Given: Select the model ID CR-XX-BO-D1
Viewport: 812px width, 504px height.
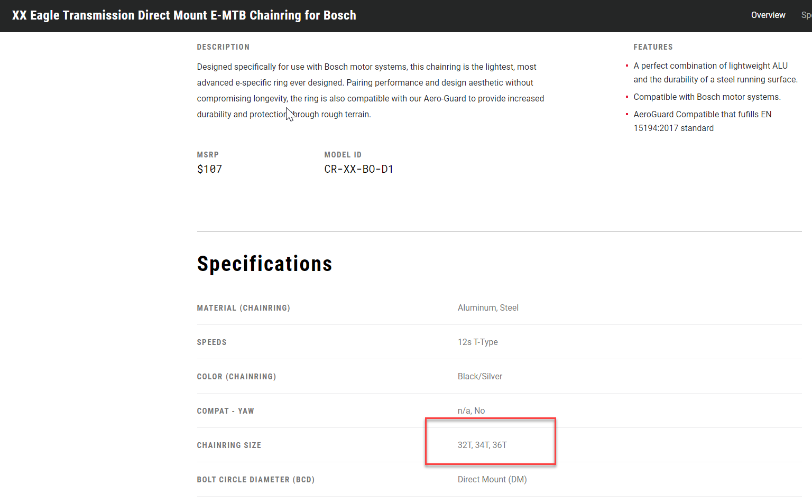Looking at the screenshot, I should tap(359, 169).
